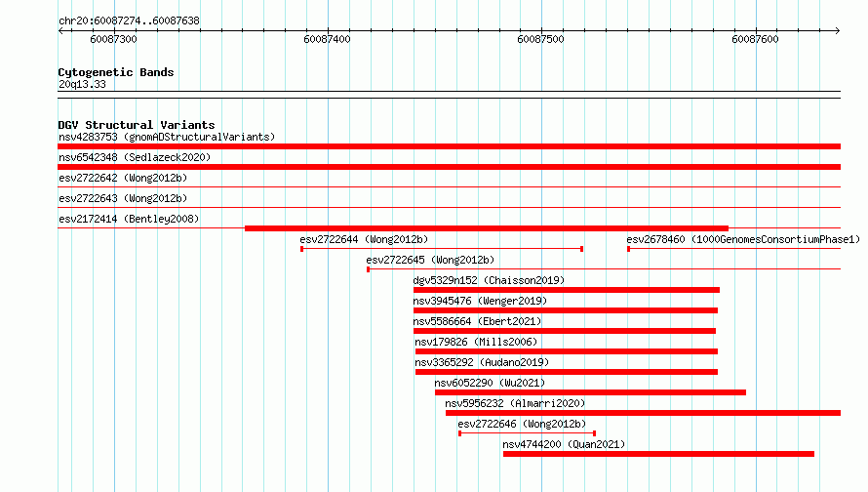Screen dimensions: 868x492
Task: Select the nsv4744200 red variant bar
Action: pos(658,454)
